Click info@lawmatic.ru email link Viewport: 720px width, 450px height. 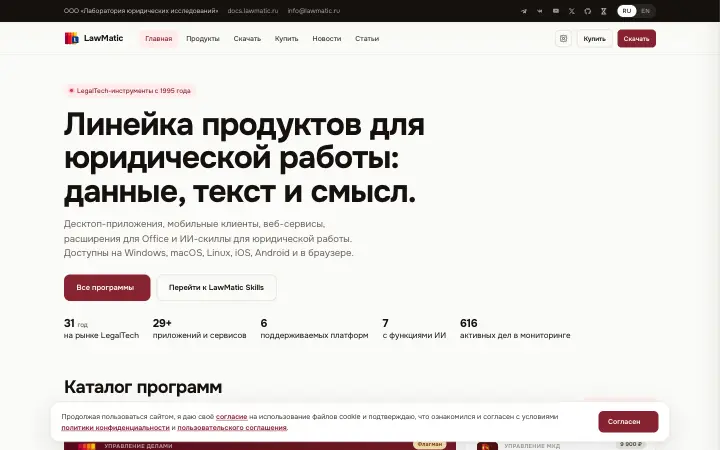click(x=314, y=11)
